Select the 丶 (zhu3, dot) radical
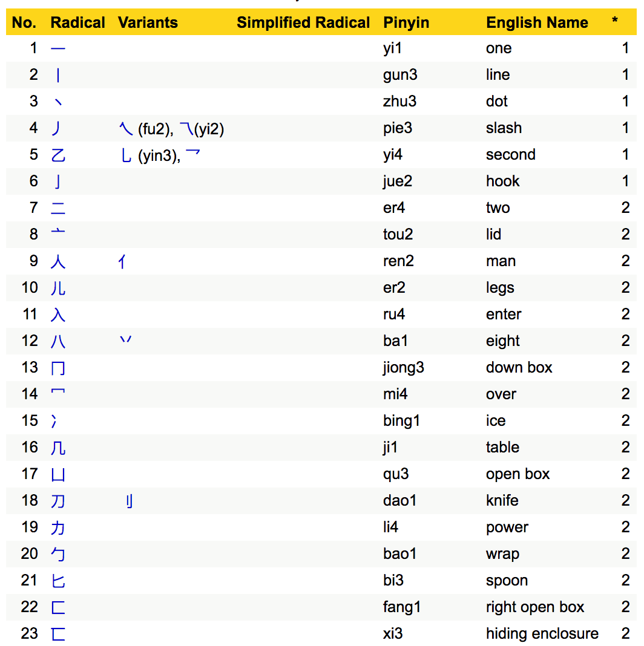The image size is (644, 646). pos(58,101)
